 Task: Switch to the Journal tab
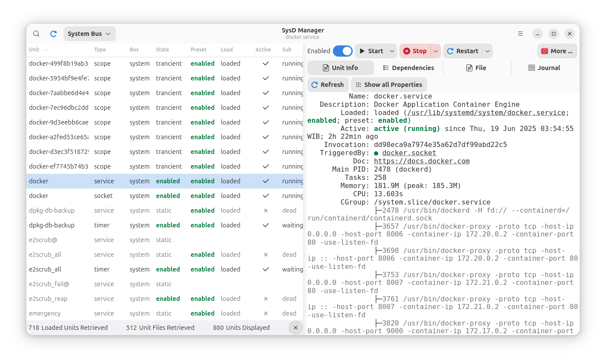(544, 68)
